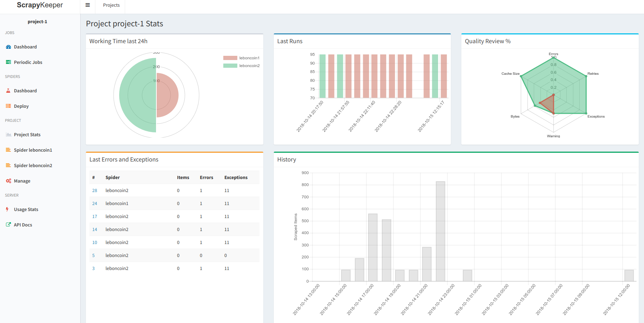Viewport: 644px width, 323px height.
Task: Open Spider leboncoin1 page
Action: point(33,150)
